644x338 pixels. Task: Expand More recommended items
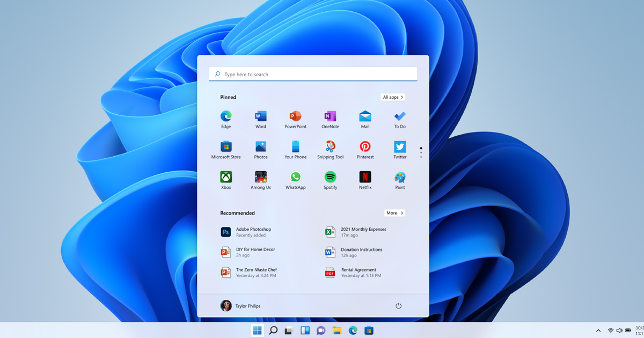[394, 213]
